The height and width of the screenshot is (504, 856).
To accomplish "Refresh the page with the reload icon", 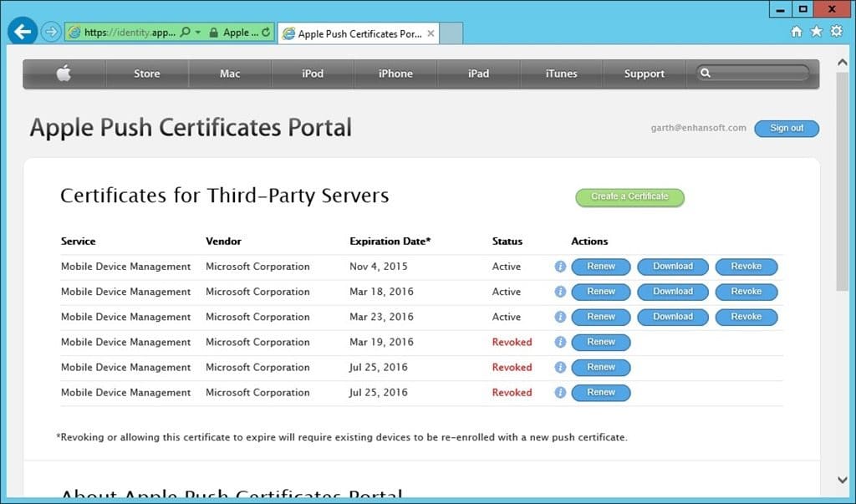I will coord(266,33).
